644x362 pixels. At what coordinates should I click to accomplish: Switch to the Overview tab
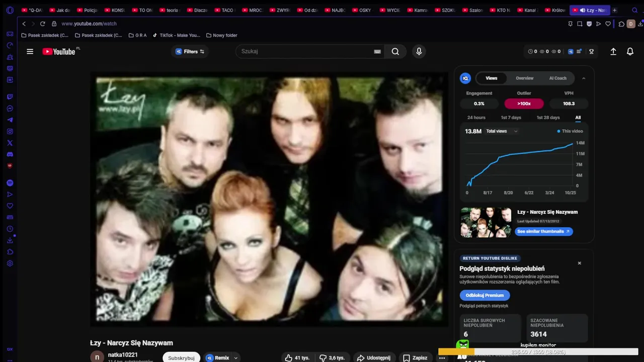(x=524, y=78)
